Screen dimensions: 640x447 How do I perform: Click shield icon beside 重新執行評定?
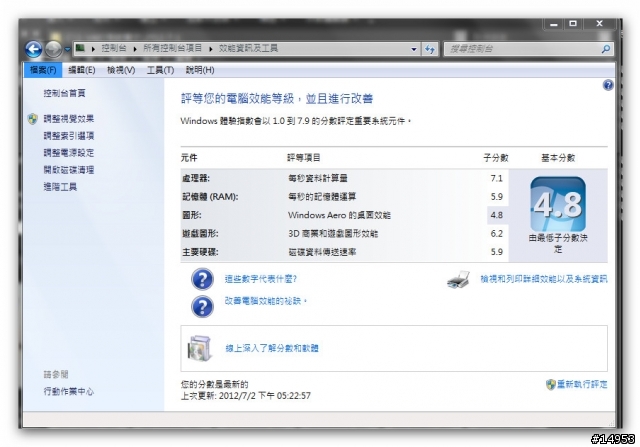pos(551,384)
